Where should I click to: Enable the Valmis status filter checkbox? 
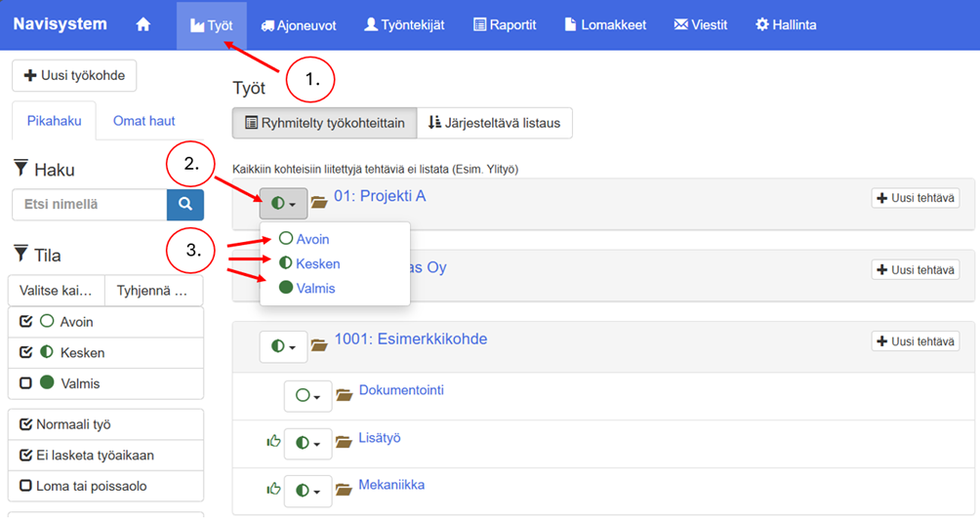[x=26, y=383]
